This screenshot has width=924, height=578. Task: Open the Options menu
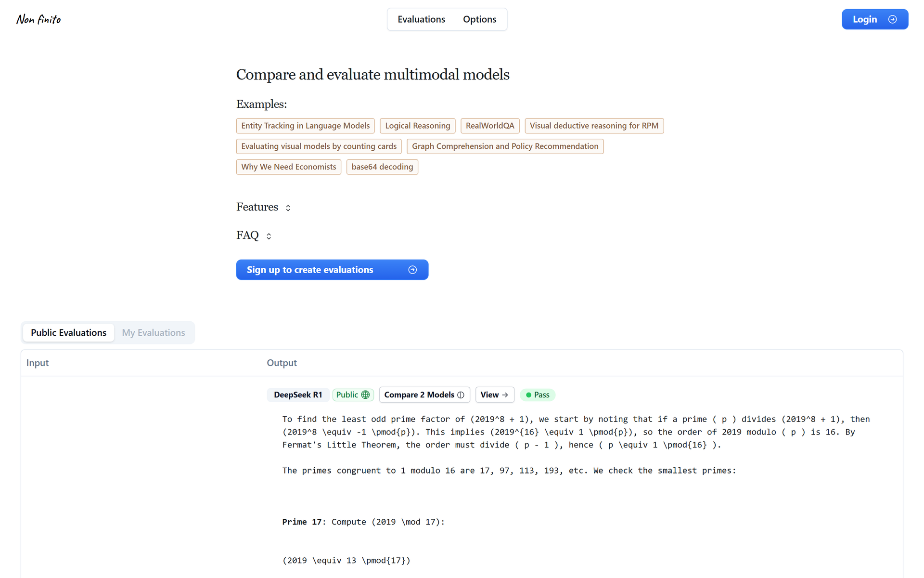point(479,19)
